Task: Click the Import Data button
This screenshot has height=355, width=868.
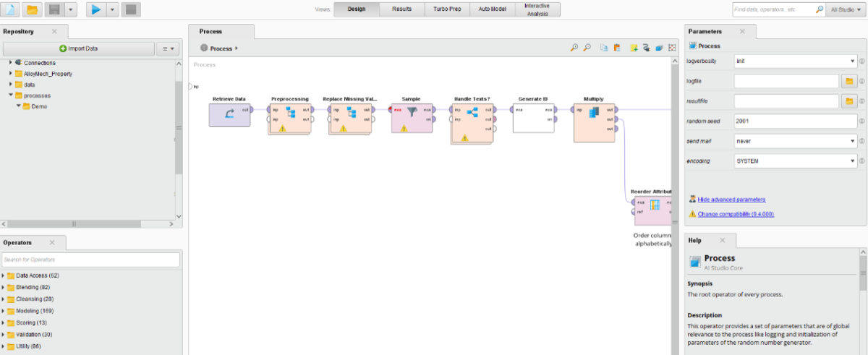Action: click(x=79, y=48)
